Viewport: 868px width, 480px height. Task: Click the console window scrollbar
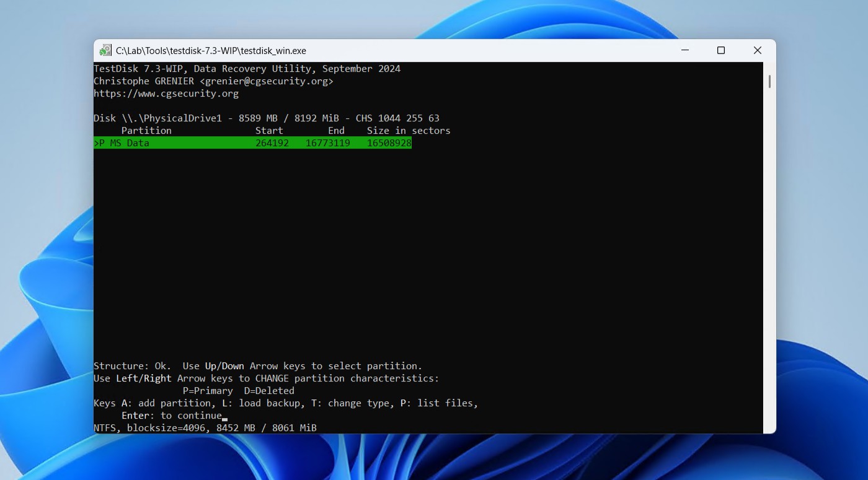[x=769, y=81]
